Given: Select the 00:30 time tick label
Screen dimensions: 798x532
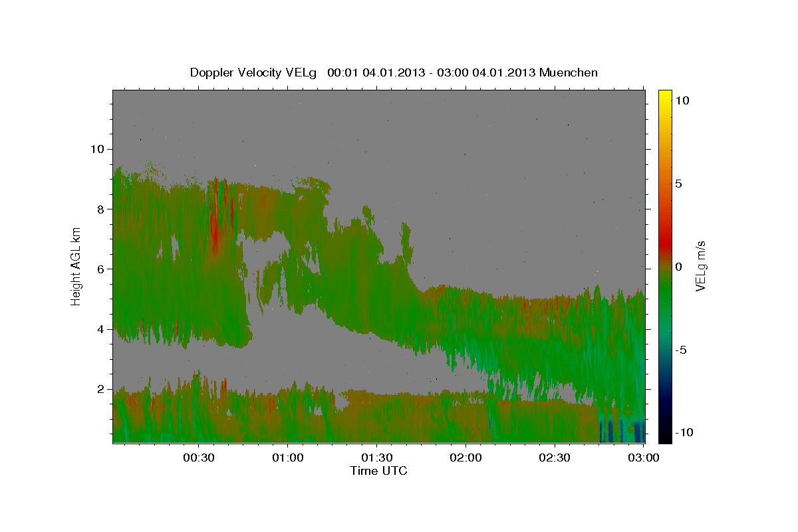Looking at the screenshot, I should [x=199, y=458].
